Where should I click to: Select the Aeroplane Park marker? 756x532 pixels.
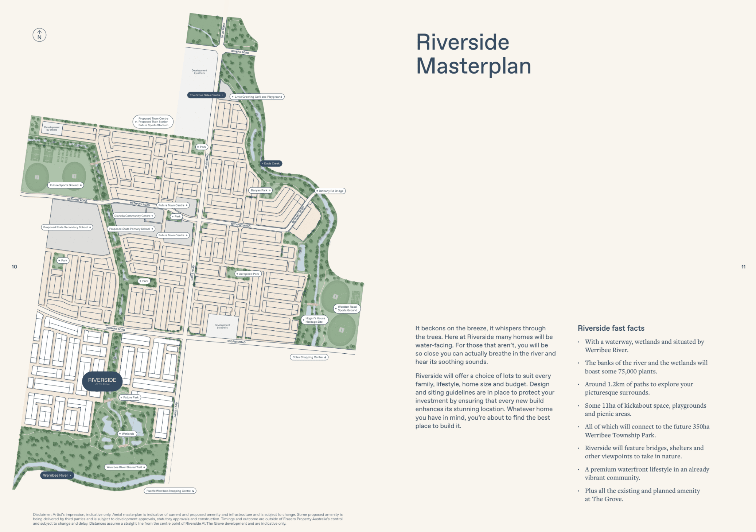coord(248,274)
